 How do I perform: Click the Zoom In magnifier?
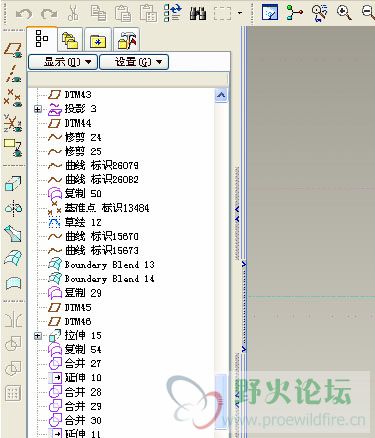pos(344,13)
